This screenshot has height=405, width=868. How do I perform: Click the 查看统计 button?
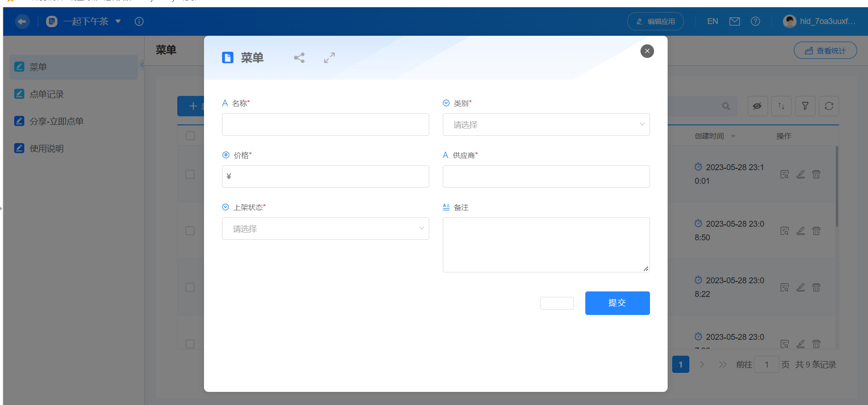pyautogui.click(x=825, y=51)
